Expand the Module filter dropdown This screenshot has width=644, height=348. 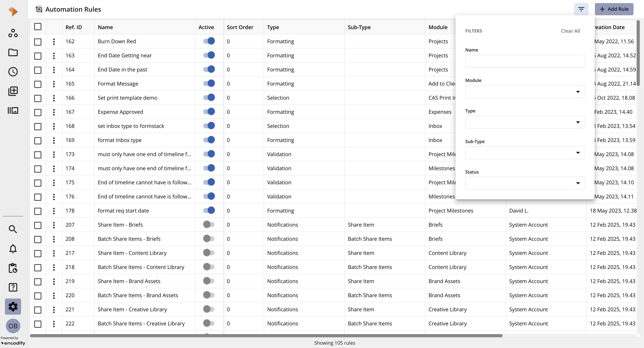[525, 92]
